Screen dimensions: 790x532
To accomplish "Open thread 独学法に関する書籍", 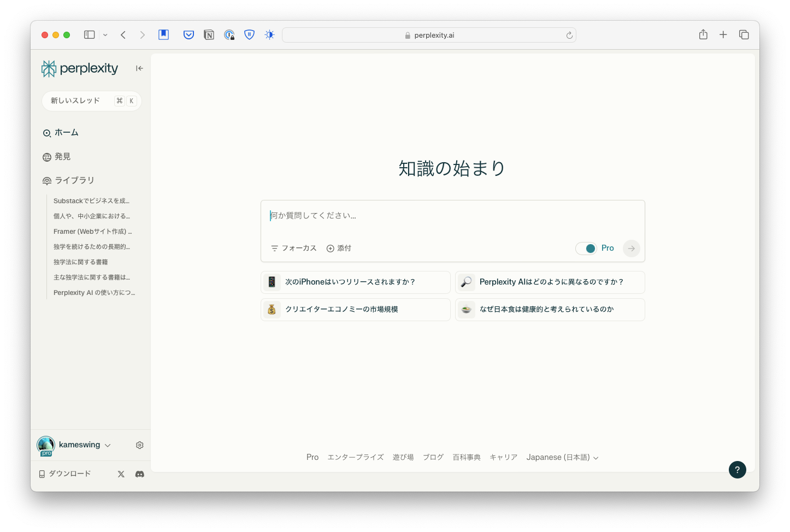I will coord(81,262).
